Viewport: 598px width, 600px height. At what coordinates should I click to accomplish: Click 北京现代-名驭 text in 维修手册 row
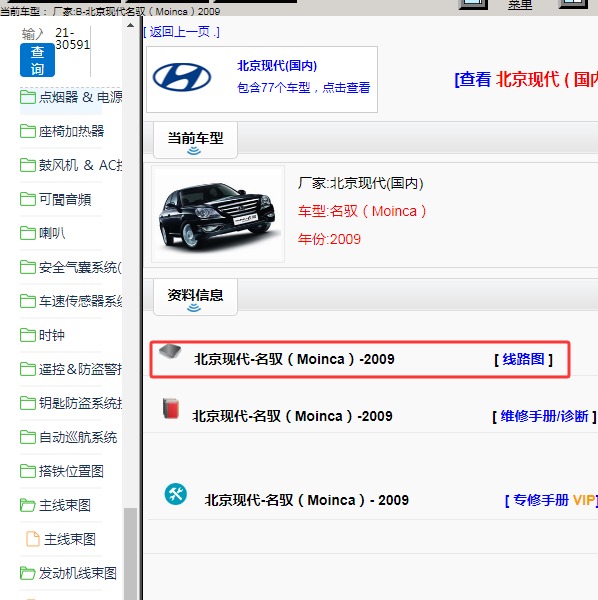coord(292,416)
